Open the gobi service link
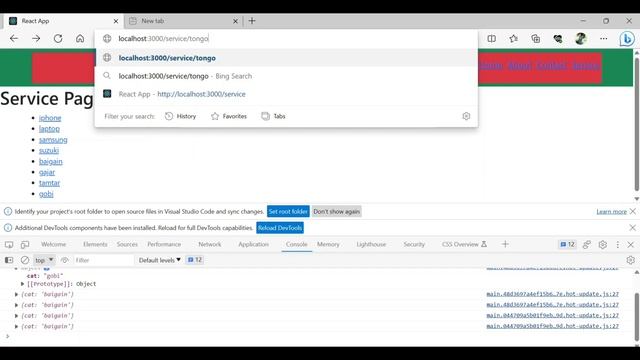Image resolution: width=640 pixels, height=360 pixels. [46, 194]
